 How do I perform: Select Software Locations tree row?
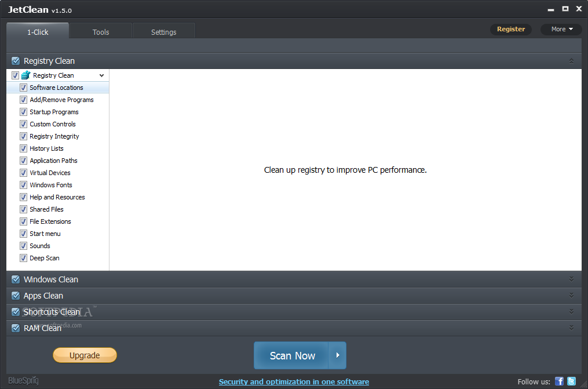point(58,88)
